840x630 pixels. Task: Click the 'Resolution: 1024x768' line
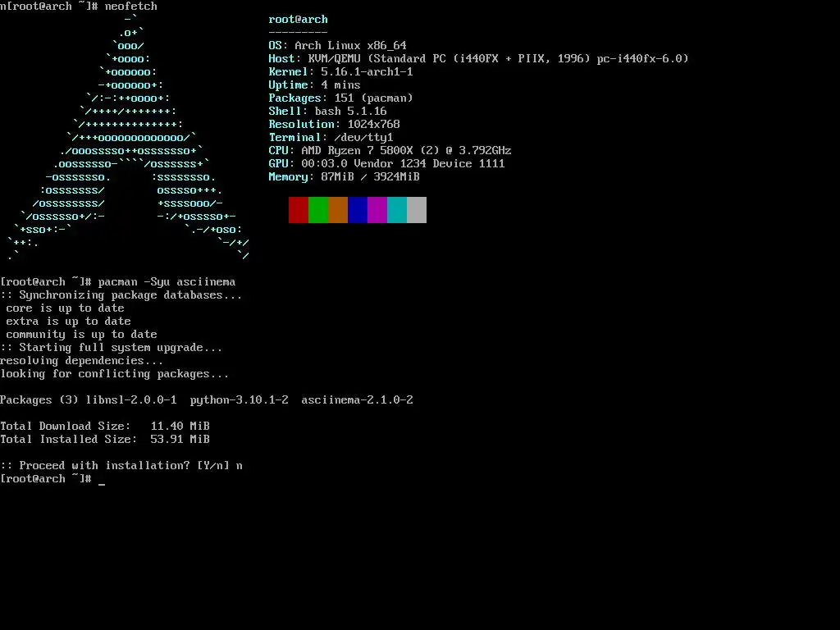pyautogui.click(x=335, y=125)
